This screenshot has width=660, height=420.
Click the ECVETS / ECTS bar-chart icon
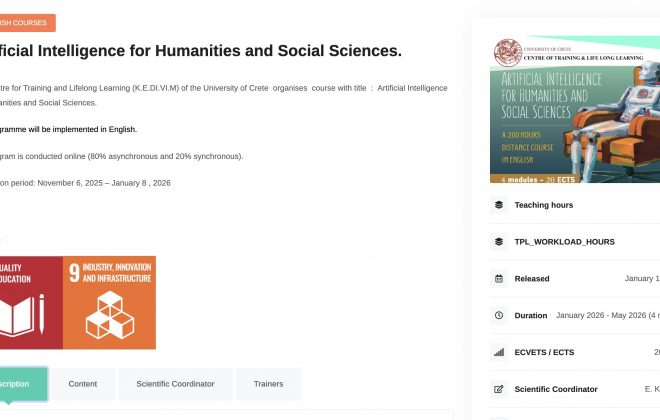[x=499, y=352]
